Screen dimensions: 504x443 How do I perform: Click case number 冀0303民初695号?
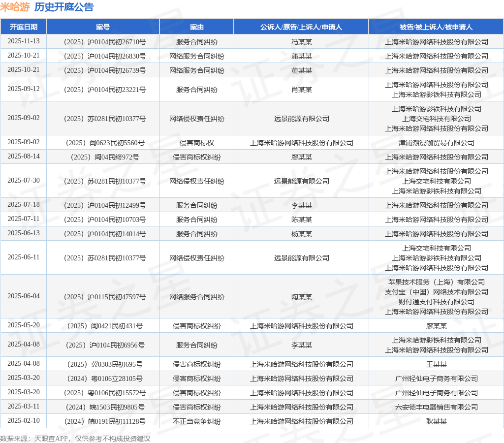click(105, 364)
